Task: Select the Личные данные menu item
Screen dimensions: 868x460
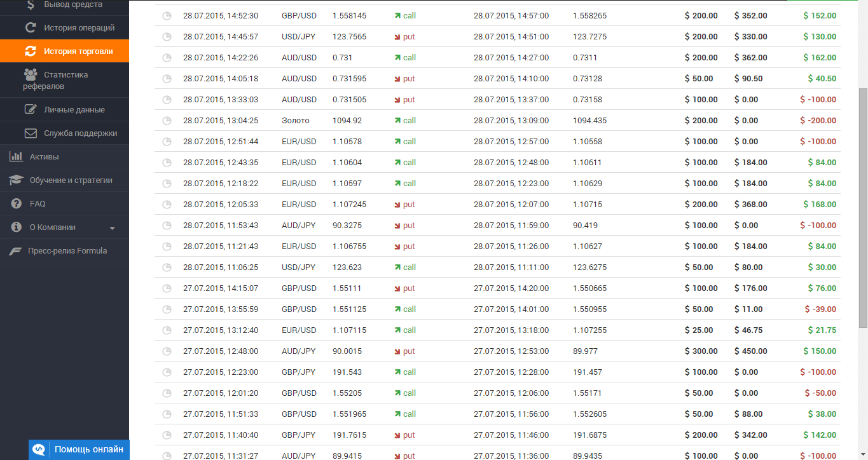Action: coord(74,109)
